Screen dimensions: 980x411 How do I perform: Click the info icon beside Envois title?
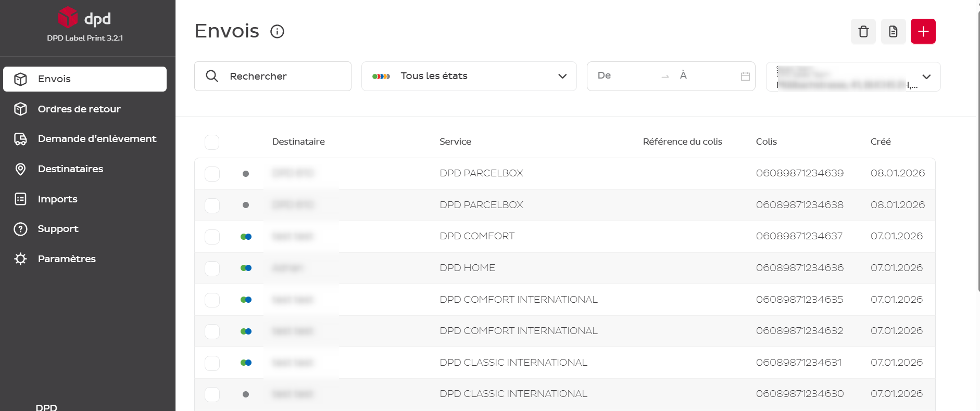click(x=277, y=32)
